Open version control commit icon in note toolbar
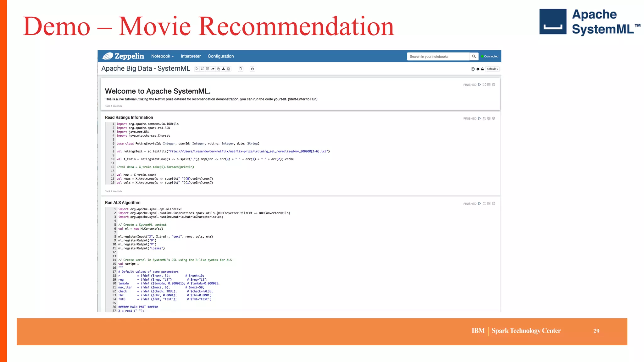The height and width of the screenshot is (362, 644). (229, 69)
